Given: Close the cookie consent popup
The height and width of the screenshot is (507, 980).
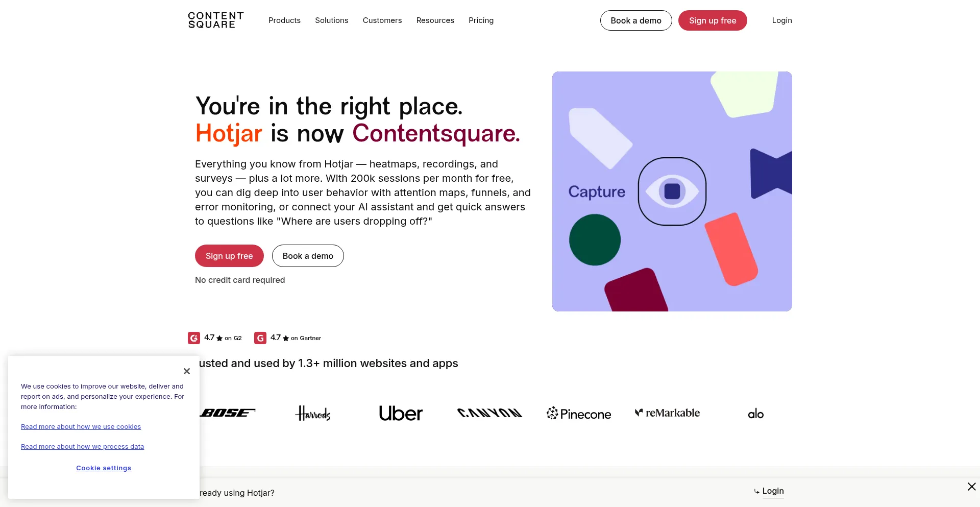Looking at the screenshot, I should click(187, 371).
